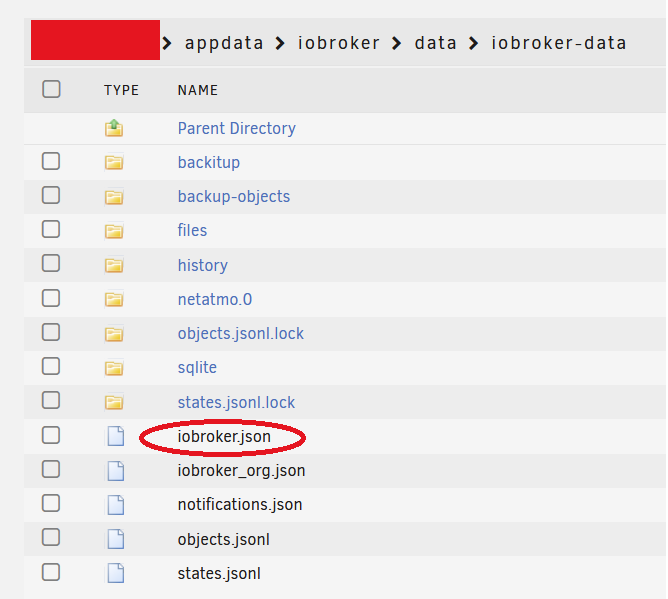The width and height of the screenshot is (668, 599).
Task: Click the backup-objects folder icon
Action: (114, 197)
